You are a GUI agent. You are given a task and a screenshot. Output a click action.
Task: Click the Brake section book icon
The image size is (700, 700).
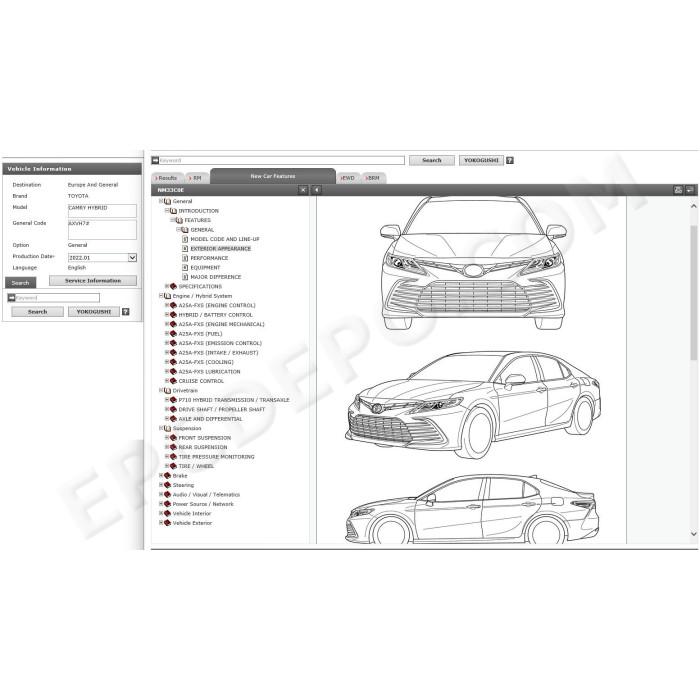[167, 475]
